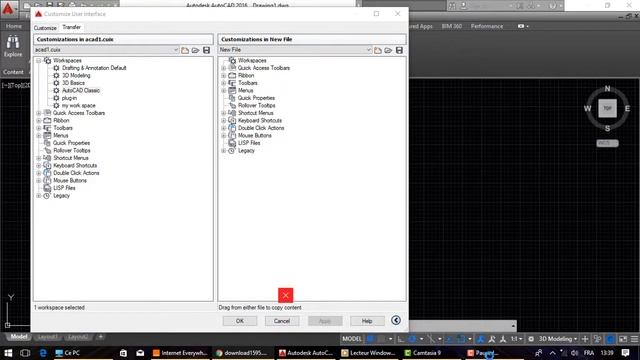Select the Workspaces node in New File tree
This screenshot has width=640, height=360.
[252, 60]
